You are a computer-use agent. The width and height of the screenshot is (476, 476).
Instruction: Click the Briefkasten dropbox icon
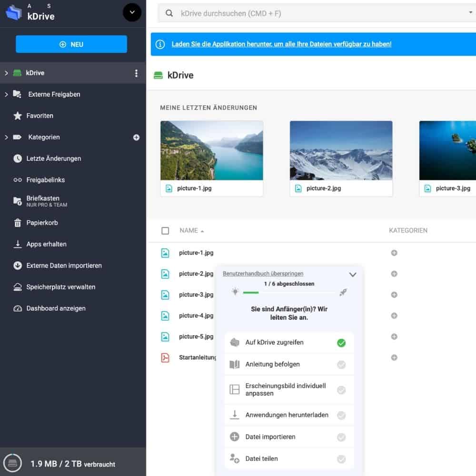(18, 201)
